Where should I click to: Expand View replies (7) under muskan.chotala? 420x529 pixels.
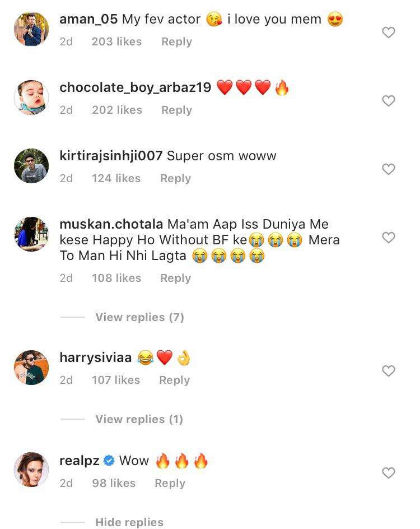(139, 317)
